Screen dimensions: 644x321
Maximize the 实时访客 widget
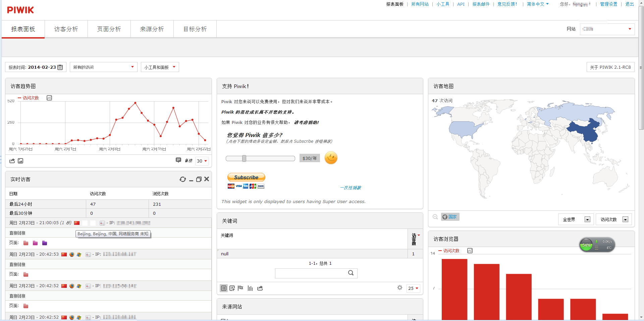(199, 179)
